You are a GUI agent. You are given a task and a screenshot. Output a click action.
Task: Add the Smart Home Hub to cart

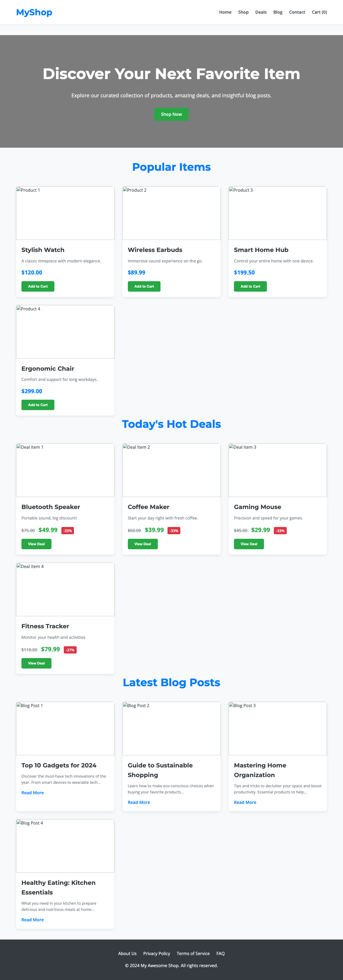pyautogui.click(x=250, y=286)
